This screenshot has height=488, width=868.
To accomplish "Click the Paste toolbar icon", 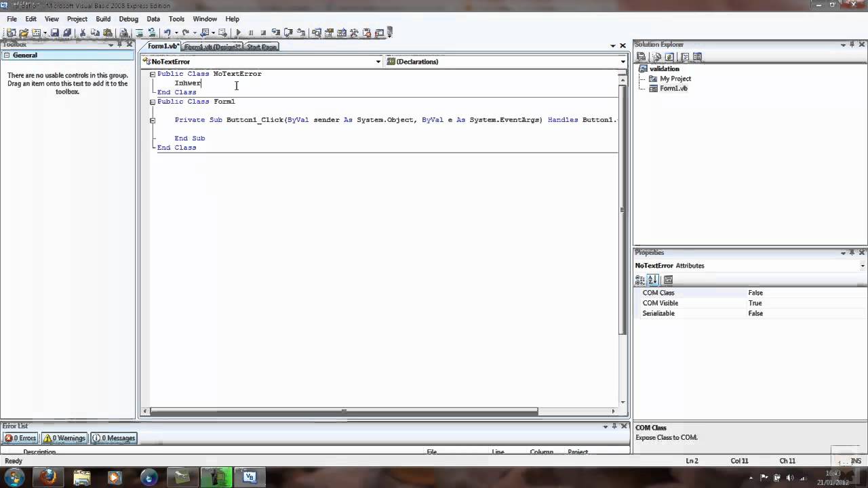I will tap(108, 33).
